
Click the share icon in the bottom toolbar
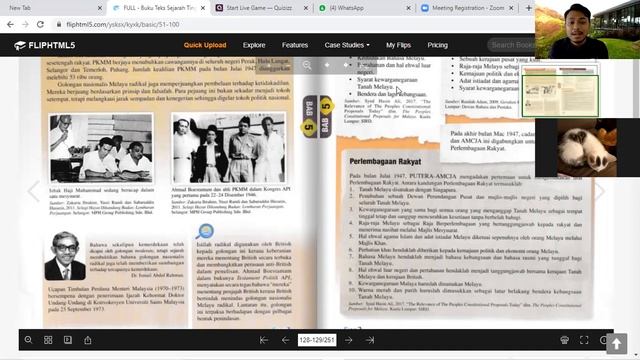click(88, 340)
